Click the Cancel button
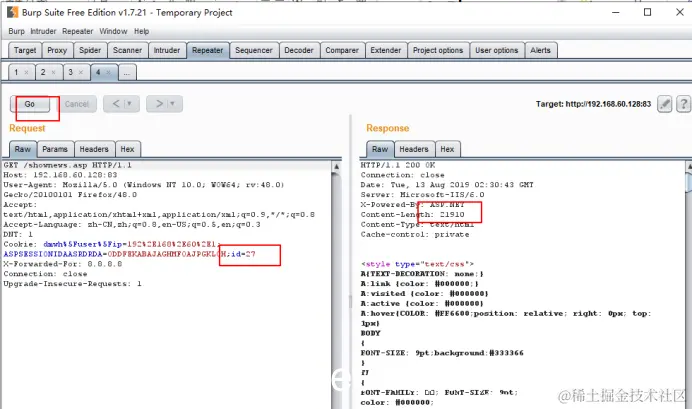 click(x=77, y=104)
